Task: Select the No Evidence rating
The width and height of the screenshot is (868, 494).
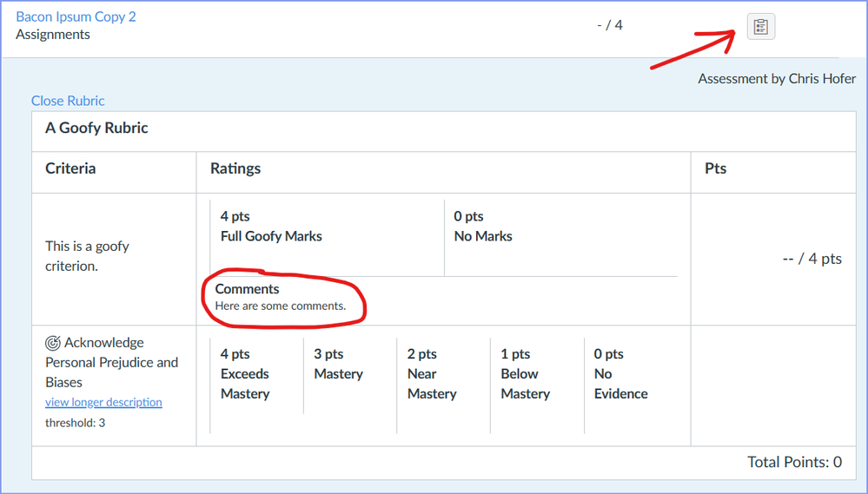Action: [620, 374]
